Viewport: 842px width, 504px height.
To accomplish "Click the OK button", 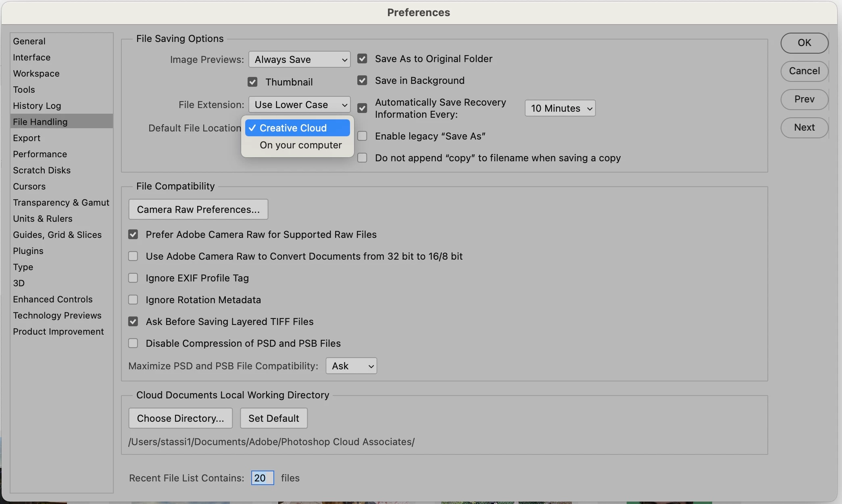I will tap(804, 43).
